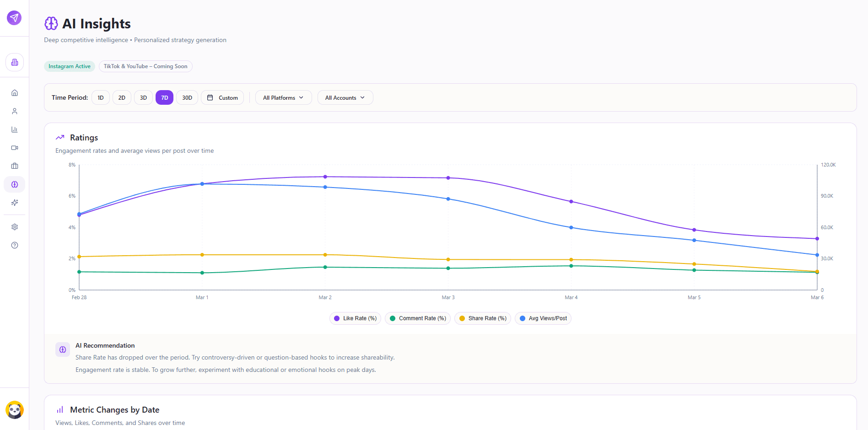Image resolution: width=868 pixels, height=430 pixels.
Task: Toggle Comment Rate (%) series in legend
Action: (418, 318)
